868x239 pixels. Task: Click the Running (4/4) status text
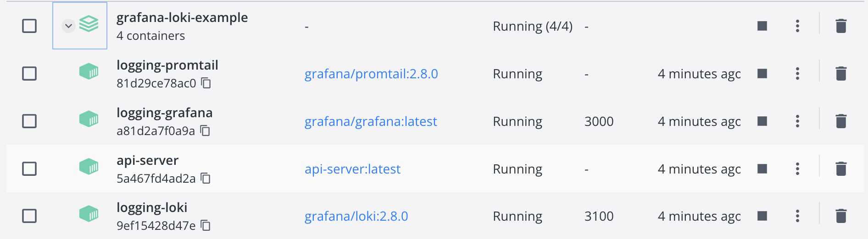[533, 27]
